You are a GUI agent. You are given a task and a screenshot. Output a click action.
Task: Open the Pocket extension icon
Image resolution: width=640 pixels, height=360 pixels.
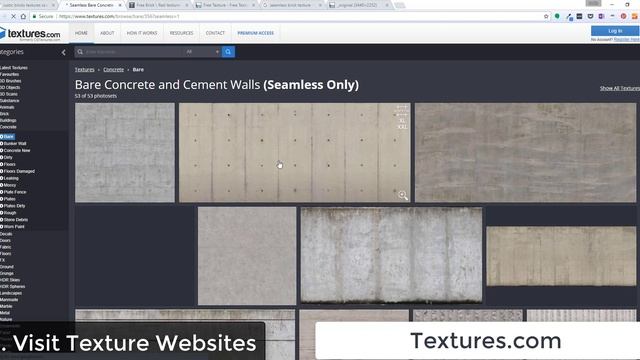pyautogui.click(x=590, y=16)
